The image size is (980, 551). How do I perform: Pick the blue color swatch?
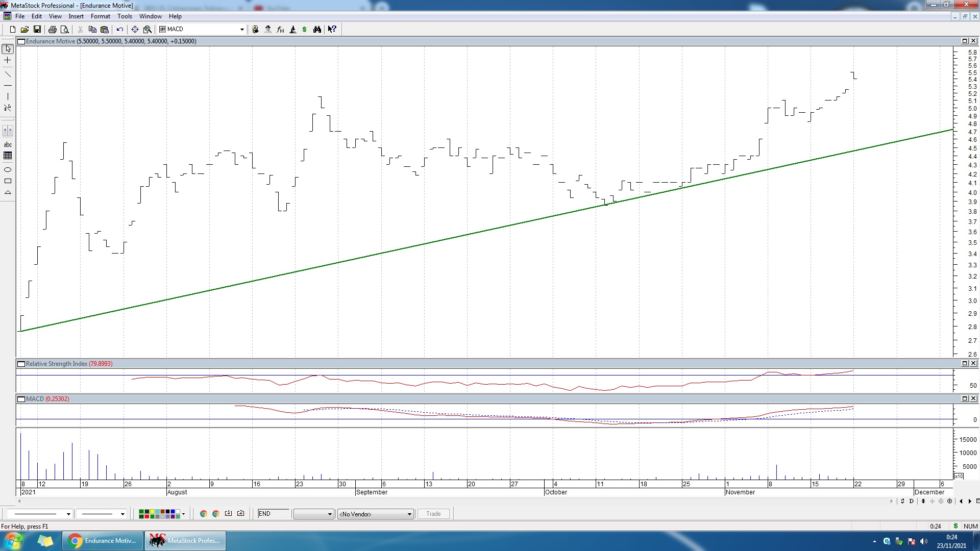[173, 511]
